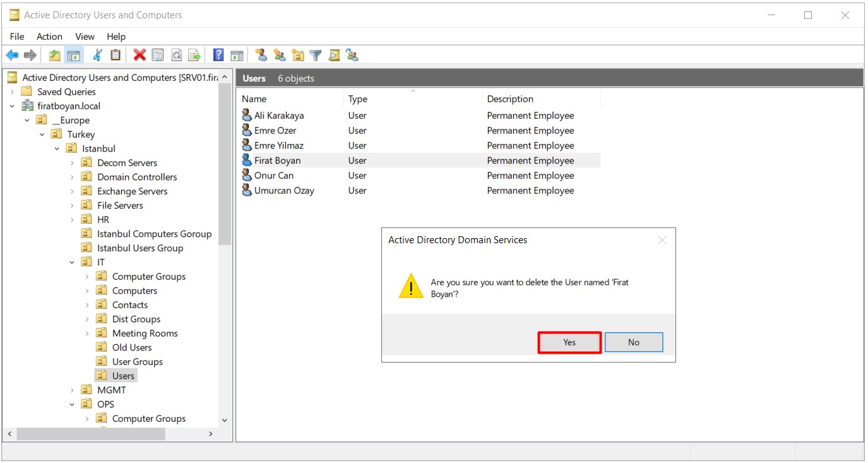Expand the File Servers node
Image resolution: width=868 pixels, height=463 pixels.
[x=72, y=205]
